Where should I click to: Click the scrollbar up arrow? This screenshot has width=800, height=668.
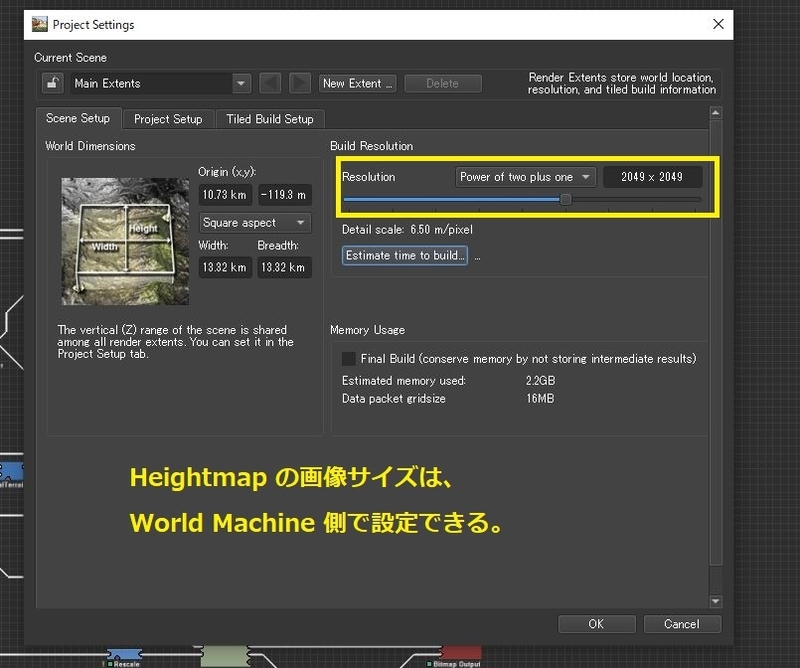[x=716, y=113]
